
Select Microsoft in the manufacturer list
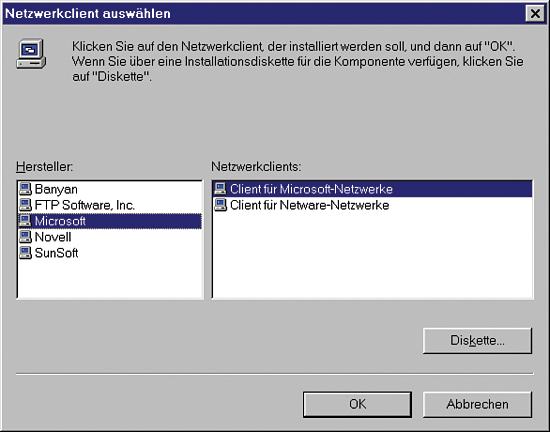(x=110, y=221)
